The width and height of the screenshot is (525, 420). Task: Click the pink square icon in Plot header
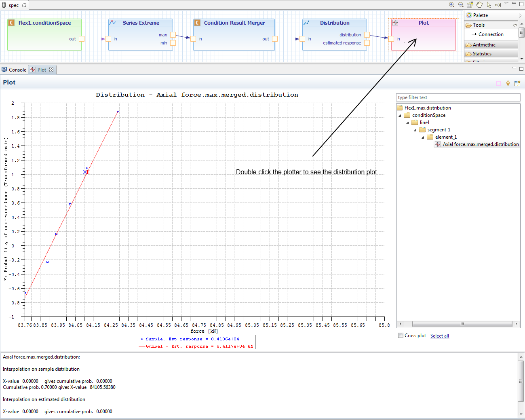(x=498, y=83)
